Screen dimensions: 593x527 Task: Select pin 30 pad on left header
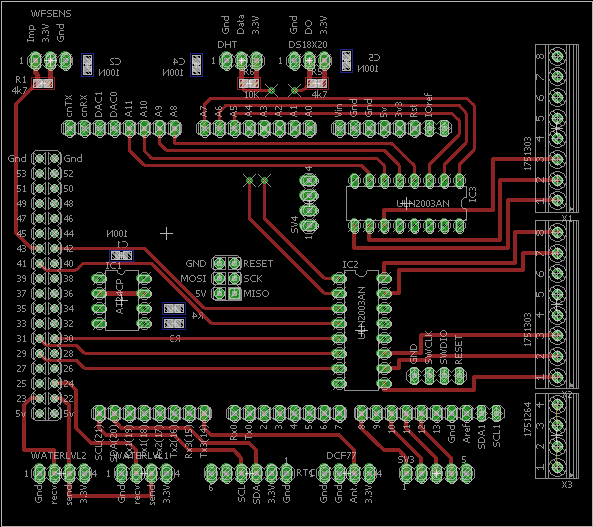pyautogui.click(x=54, y=338)
